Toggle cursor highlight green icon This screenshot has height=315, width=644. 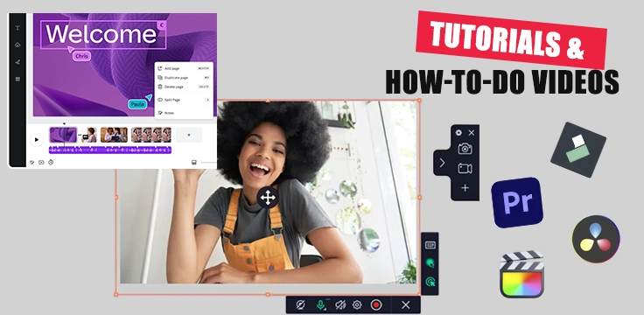430,263
